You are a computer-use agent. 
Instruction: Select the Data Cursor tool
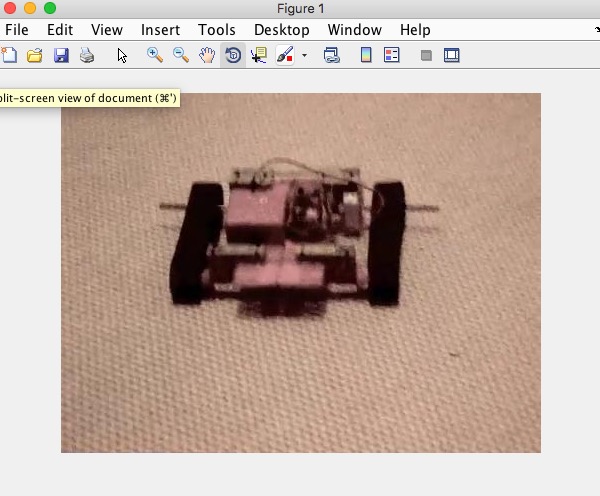click(x=259, y=55)
